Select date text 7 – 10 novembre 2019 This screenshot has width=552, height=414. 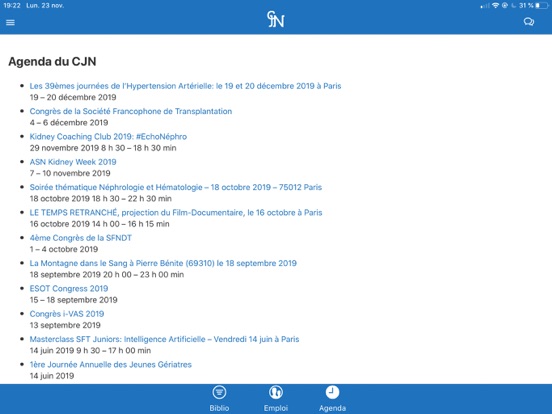(x=70, y=173)
